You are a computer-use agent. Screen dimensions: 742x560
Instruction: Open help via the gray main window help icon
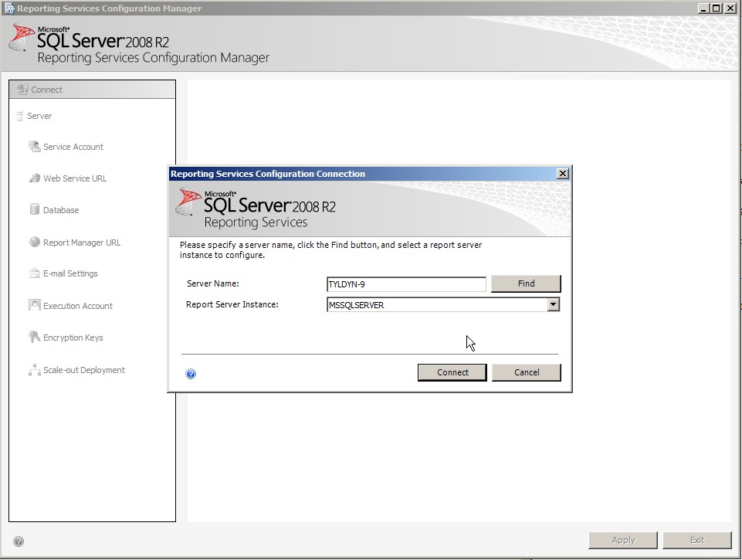19,541
